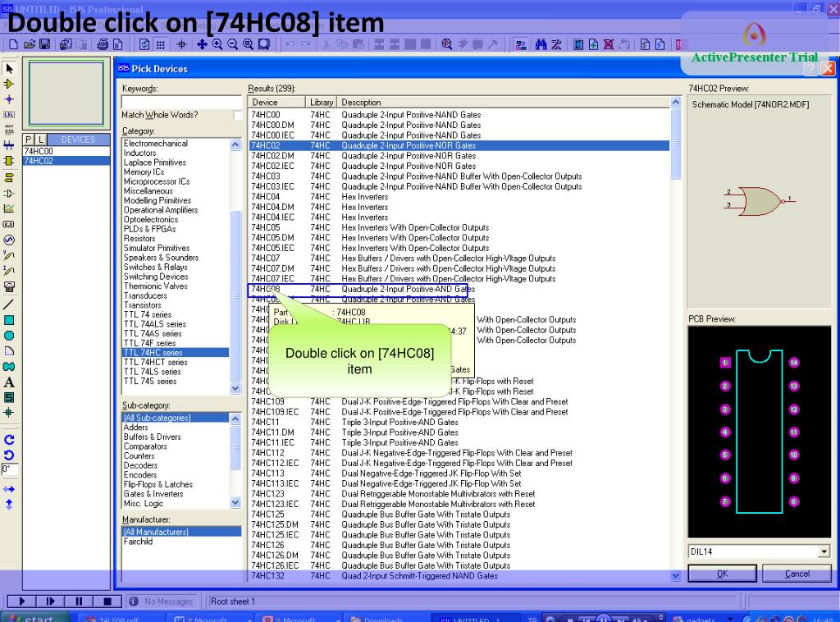This screenshot has height=622, width=840.
Task: Select 74HC00 in the DEVICES list
Action: tap(66, 151)
